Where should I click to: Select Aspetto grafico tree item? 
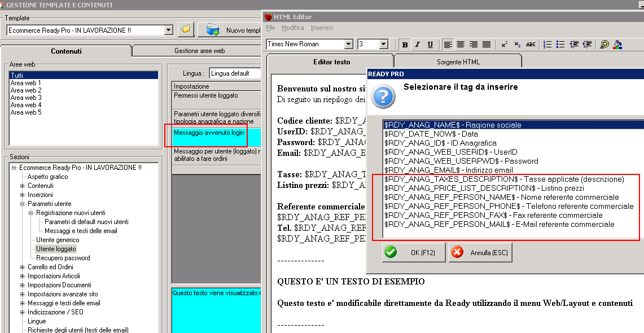point(47,177)
